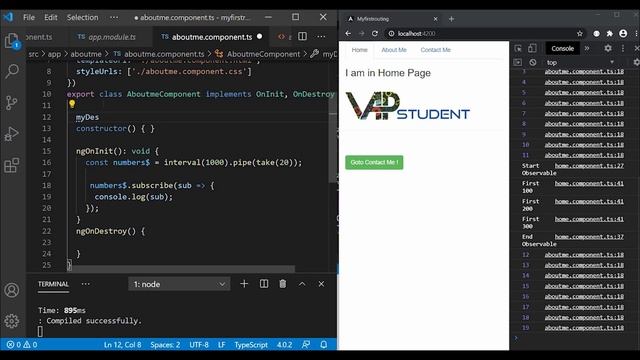Open the Selection menu

[82, 17]
